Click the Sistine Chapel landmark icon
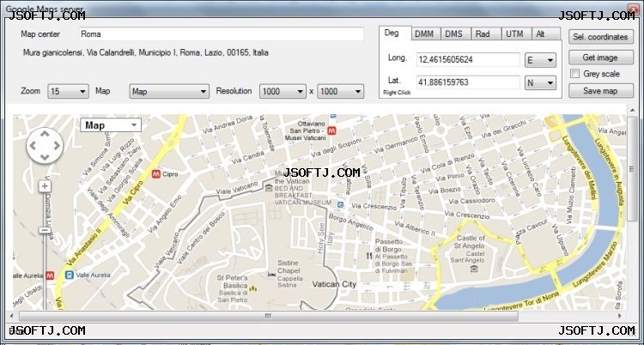 (271, 274)
